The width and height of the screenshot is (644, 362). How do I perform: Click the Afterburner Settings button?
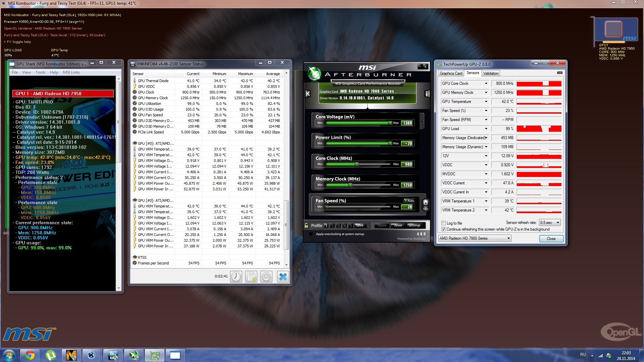[x=414, y=226]
